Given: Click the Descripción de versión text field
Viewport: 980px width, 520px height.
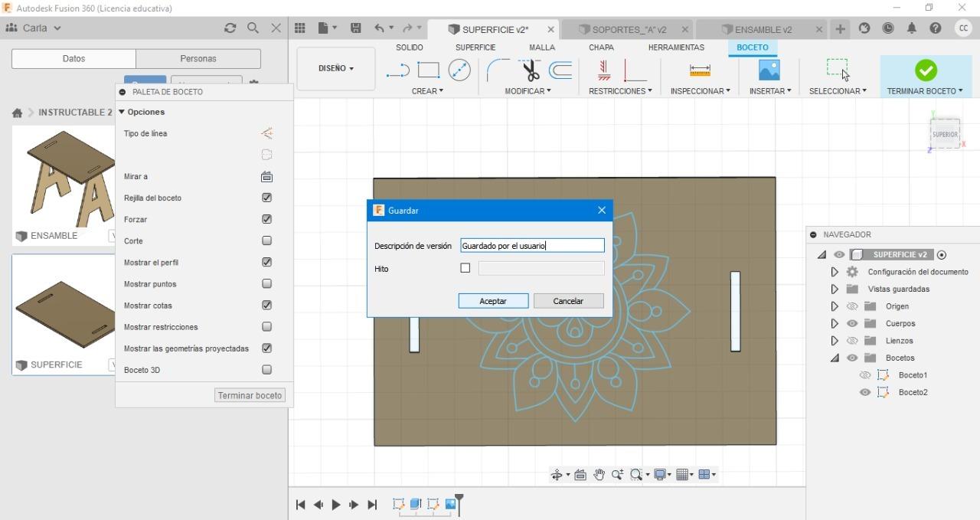Looking at the screenshot, I should (532, 246).
